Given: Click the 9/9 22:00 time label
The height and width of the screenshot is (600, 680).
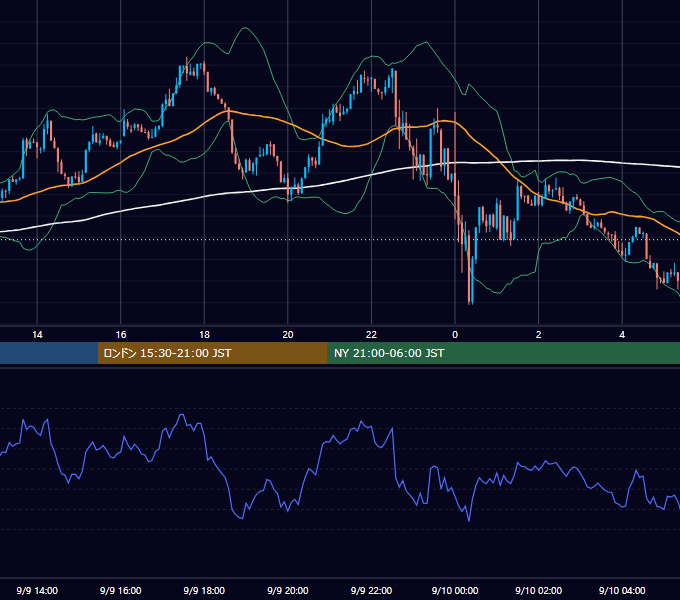Looking at the screenshot, I should coord(371,590).
